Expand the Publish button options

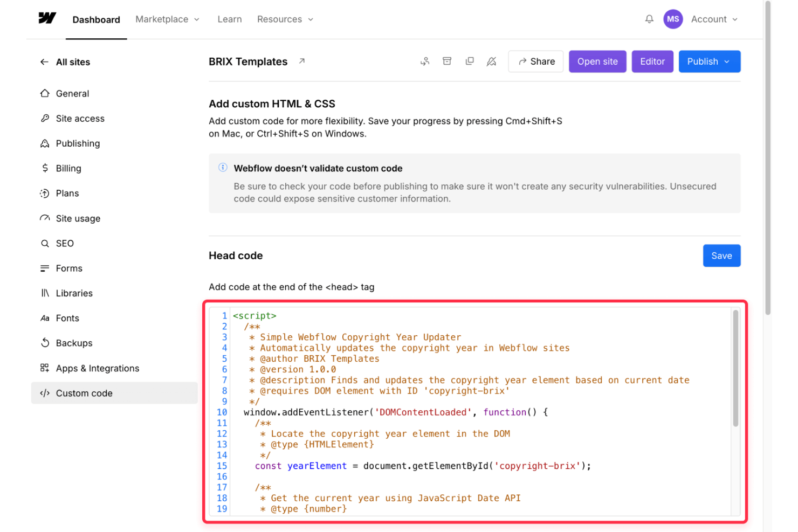[727, 61]
